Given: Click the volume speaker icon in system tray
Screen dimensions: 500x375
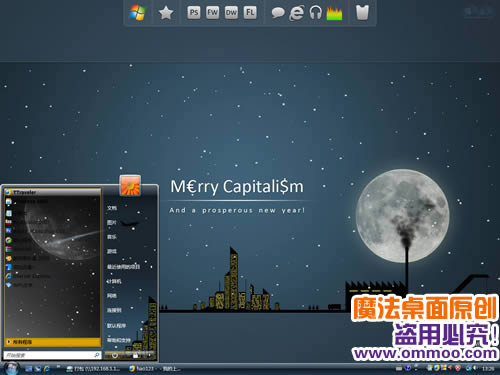Looking at the screenshot, I should pos(476,368).
